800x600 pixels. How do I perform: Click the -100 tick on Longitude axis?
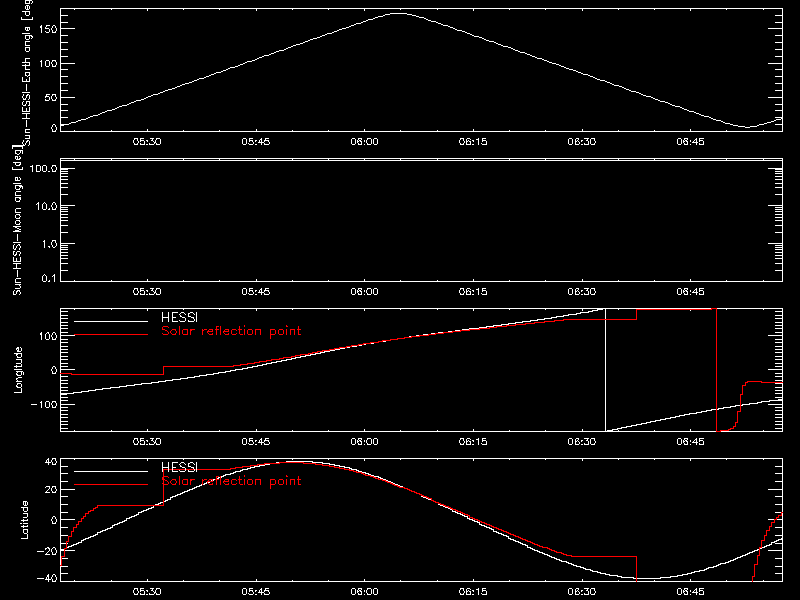[x=44, y=405]
